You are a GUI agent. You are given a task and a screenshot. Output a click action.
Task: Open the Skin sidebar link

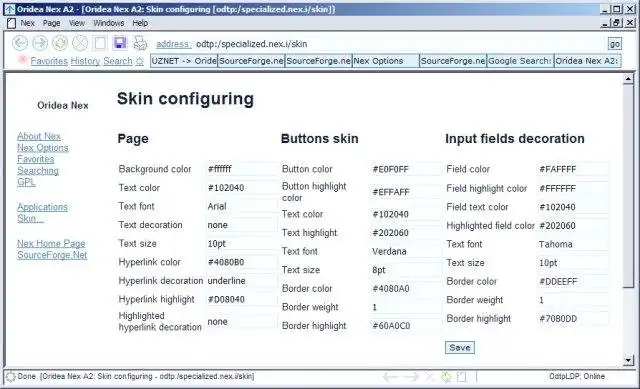click(30, 218)
